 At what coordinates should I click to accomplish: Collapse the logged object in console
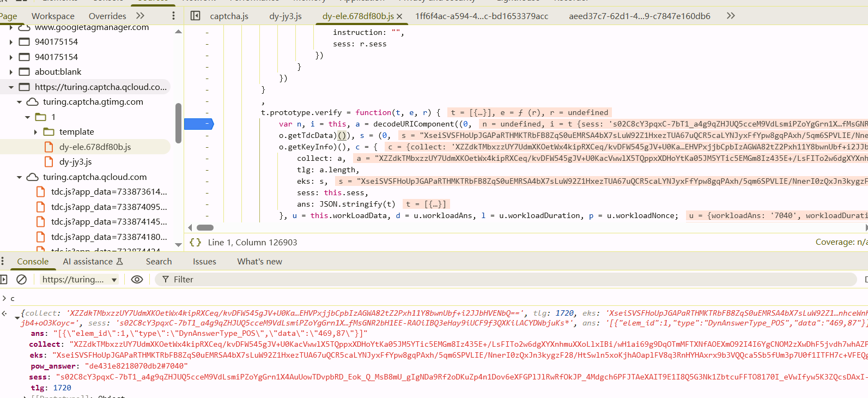17,317
